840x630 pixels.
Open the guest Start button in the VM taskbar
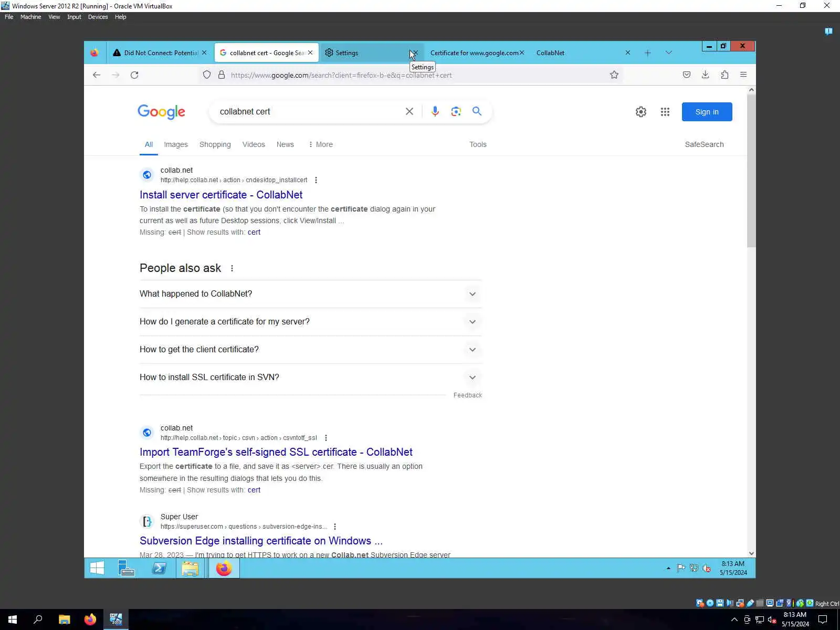pos(97,568)
